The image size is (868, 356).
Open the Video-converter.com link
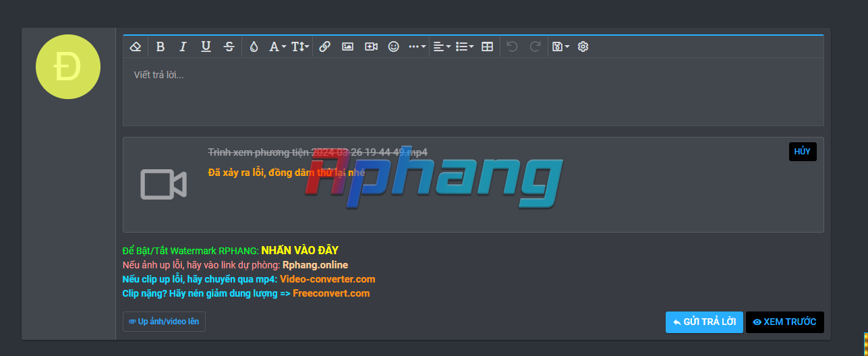pyautogui.click(x=327, y=279)
